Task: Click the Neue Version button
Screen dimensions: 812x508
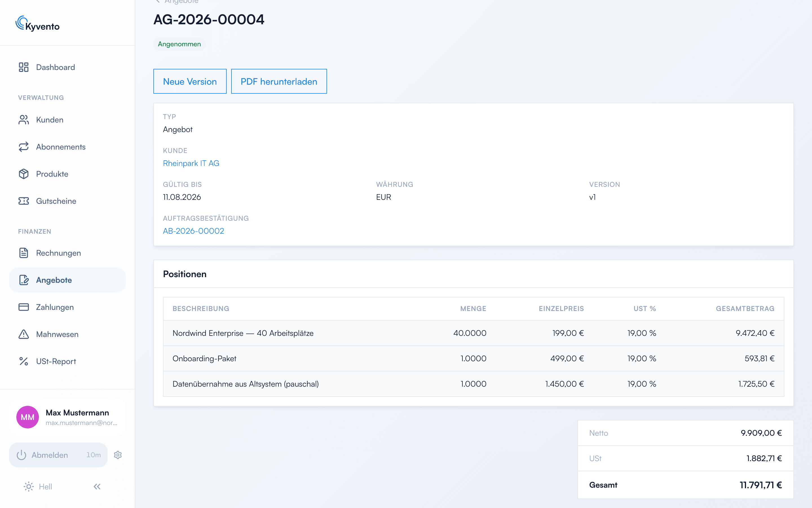Action: [190, 81]
